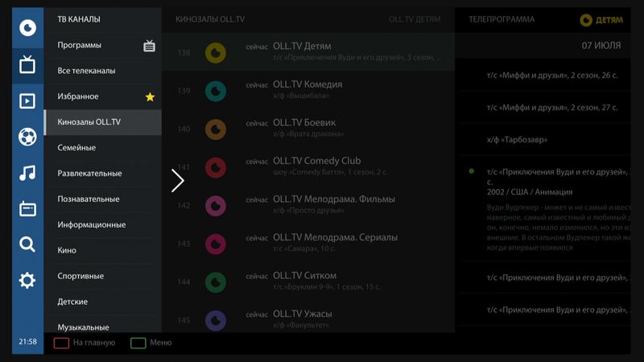Select Кинозалы OLL.TV category
Screen dimensions: 644x362
[x=89, y=122]
